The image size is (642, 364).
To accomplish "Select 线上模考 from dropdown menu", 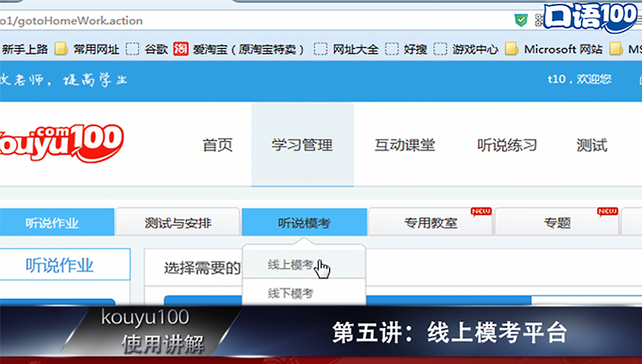I will coord(304,265).
